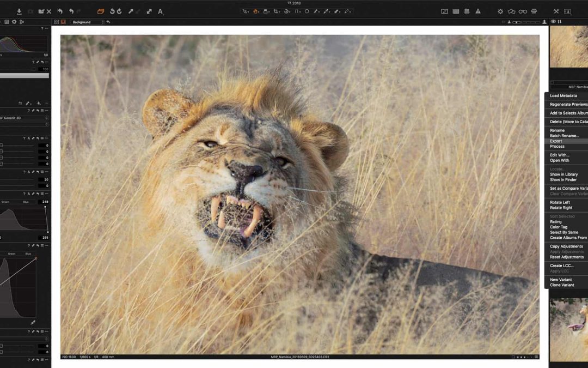Click the glasses proofing icon
The height and width of the screenshot is (368, 588).
tap(523, 11)
